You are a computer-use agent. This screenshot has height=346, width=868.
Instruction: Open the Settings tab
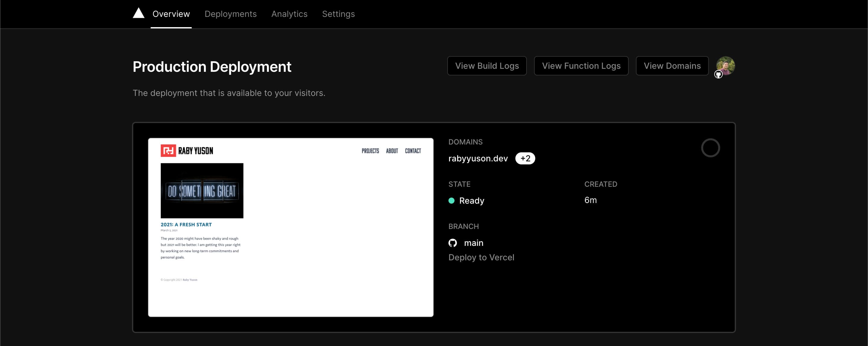[338, 14]
